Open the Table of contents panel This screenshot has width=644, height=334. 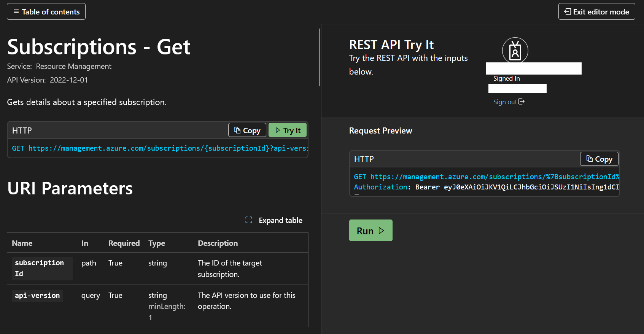(x=46, y=11)
